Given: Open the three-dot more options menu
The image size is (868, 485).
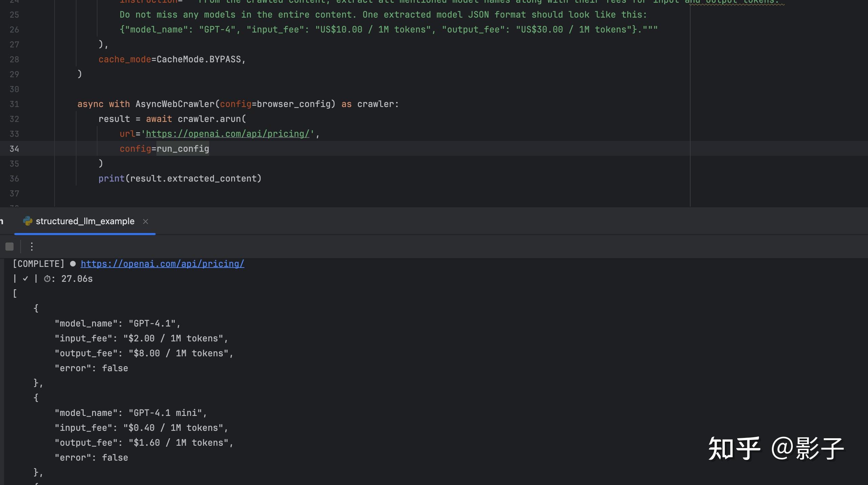Looking at the screenshot, I should pos(31,247).
